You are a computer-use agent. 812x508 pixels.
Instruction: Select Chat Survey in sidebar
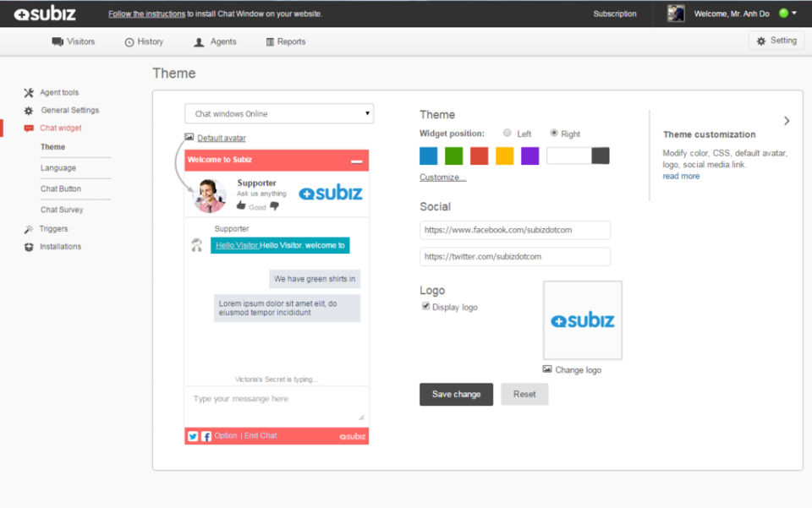click(62, 210)
